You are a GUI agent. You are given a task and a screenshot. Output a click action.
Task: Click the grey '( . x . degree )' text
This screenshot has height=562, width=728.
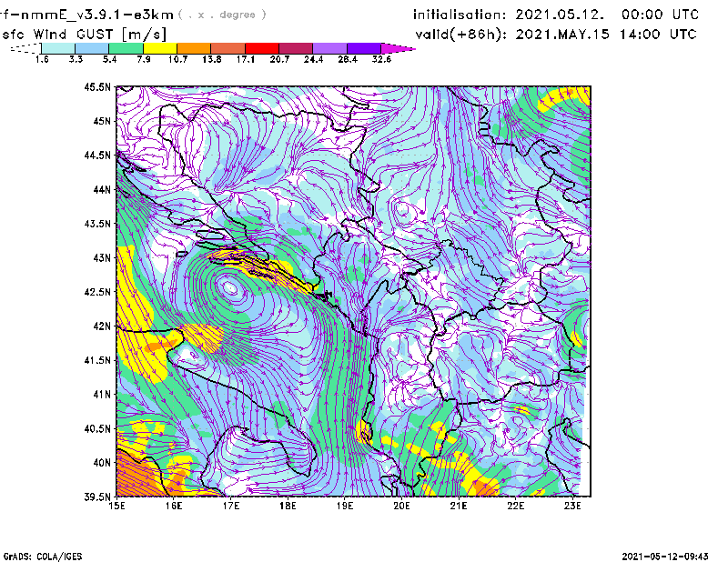tap(223, 15)
